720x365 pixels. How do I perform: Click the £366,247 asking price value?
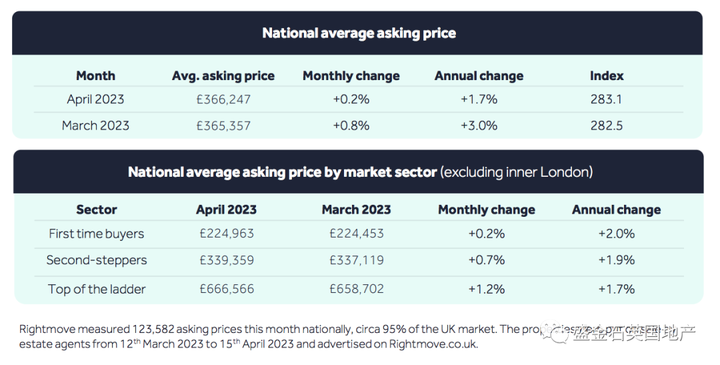point(223,99)
